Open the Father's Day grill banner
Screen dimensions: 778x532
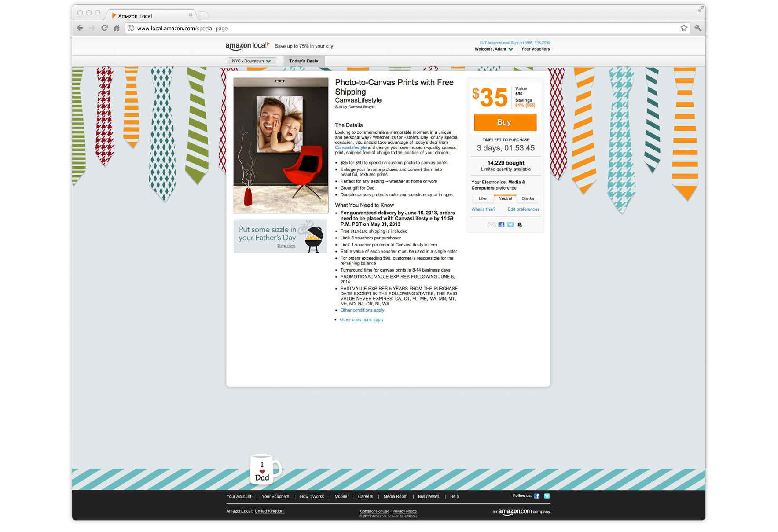tap(280, 237)
